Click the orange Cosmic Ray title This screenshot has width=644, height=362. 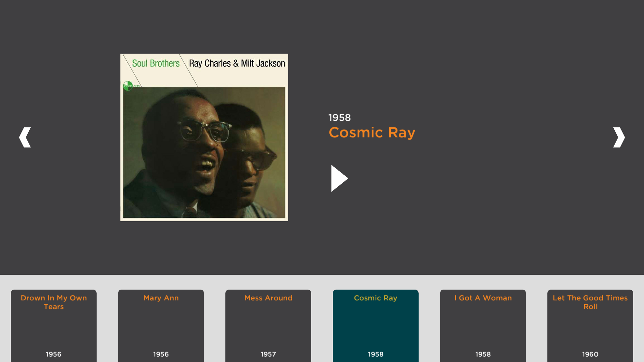pyautogui.click(x=372, y=133)
